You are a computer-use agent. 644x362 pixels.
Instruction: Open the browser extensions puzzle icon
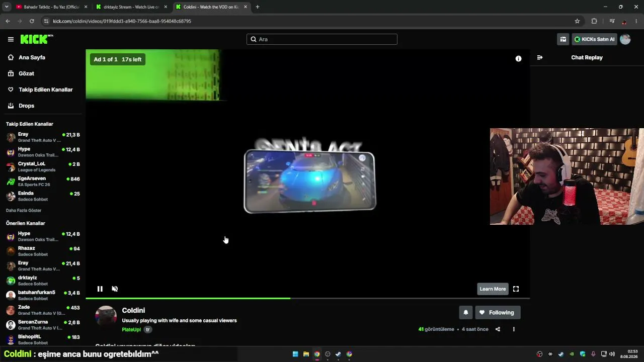[x=594, y=21]
